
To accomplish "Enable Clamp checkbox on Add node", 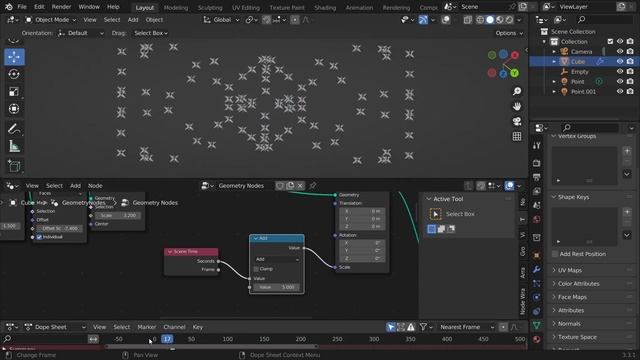I will coord(256,269).
